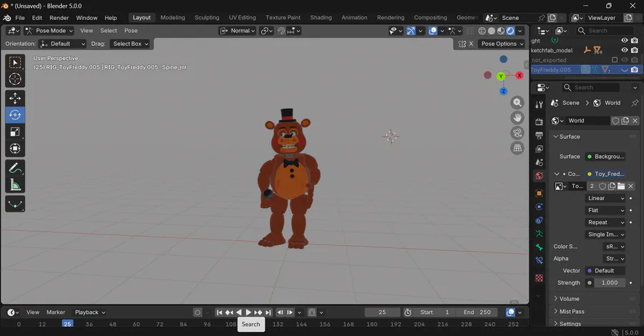This screenshot has height=336, width=644.
Task: Activate the Cursor tool
Action: 15,79
